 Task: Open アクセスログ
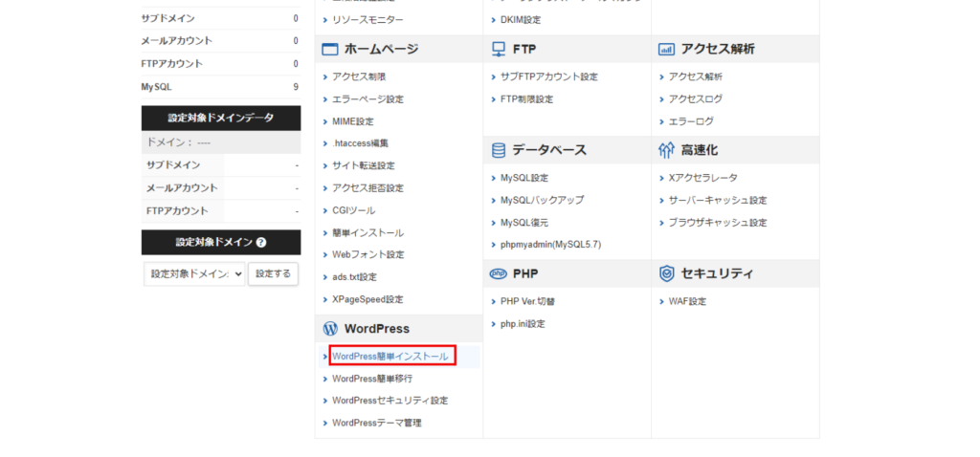(x=695, y=99)
